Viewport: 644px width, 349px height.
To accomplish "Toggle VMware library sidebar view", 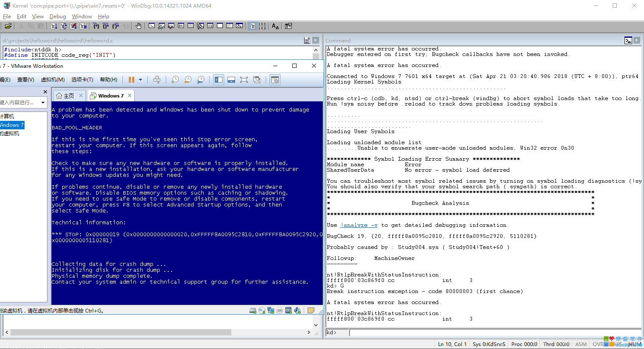I will pos(219,80).
